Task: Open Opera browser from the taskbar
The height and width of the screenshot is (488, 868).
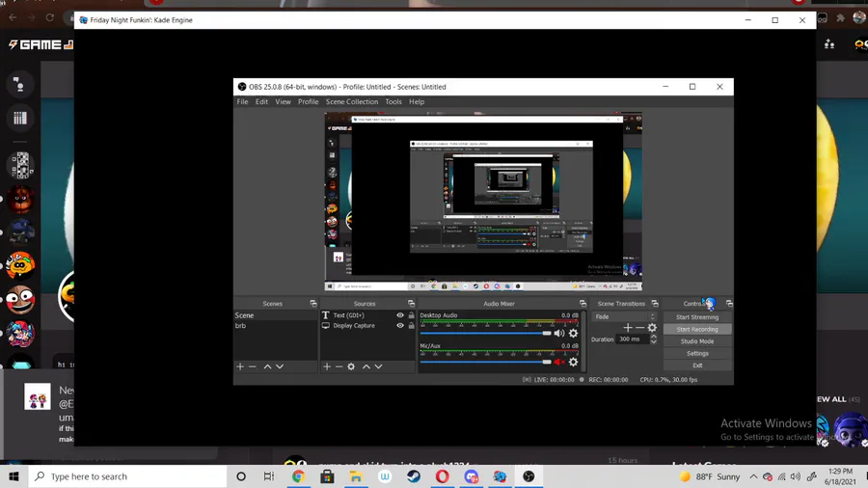Action: 442,476
